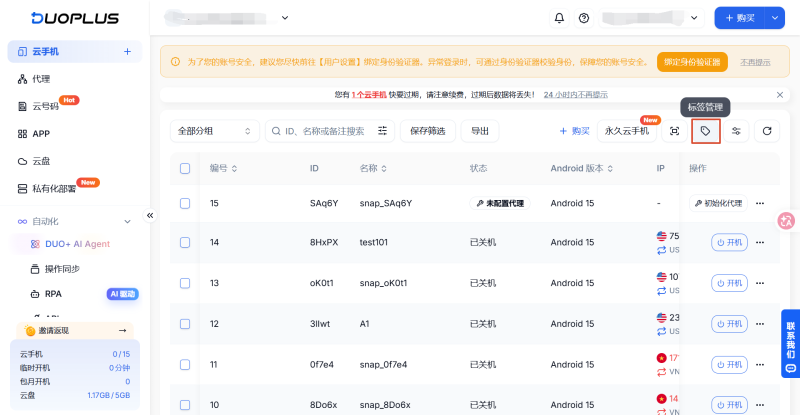Open the 全部分组 group dropdown

[x=214, y=131]
